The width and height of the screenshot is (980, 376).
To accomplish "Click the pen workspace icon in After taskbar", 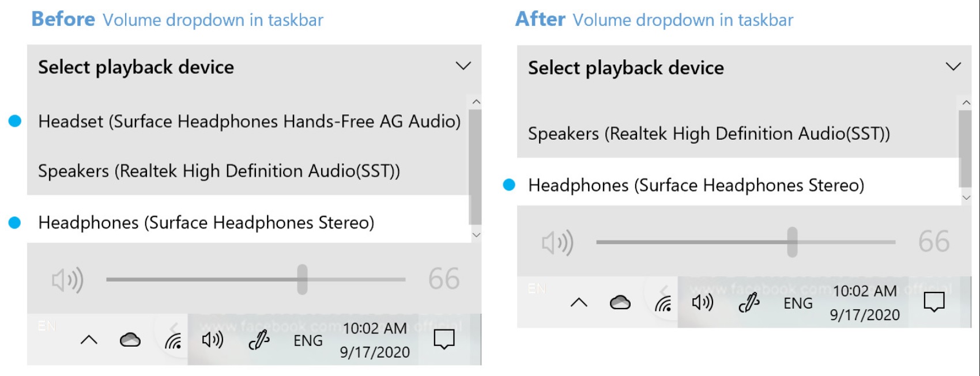I will (749, 303).
